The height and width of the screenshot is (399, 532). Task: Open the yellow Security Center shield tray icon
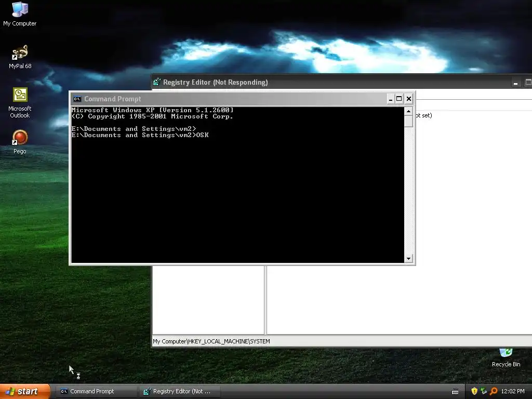[x=474, y=391]
